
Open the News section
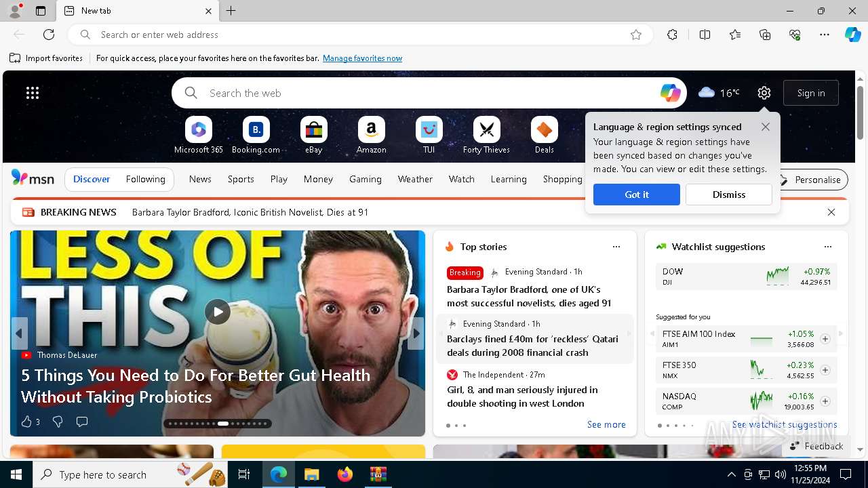pos(200,179)
